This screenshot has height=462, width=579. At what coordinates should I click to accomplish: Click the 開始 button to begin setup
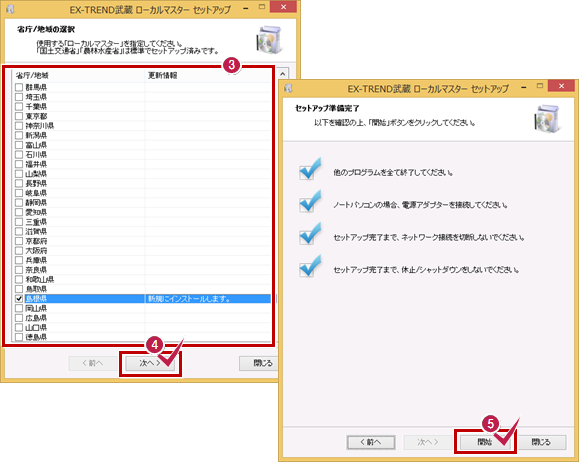pyautogui.click(x=484, y=442)
